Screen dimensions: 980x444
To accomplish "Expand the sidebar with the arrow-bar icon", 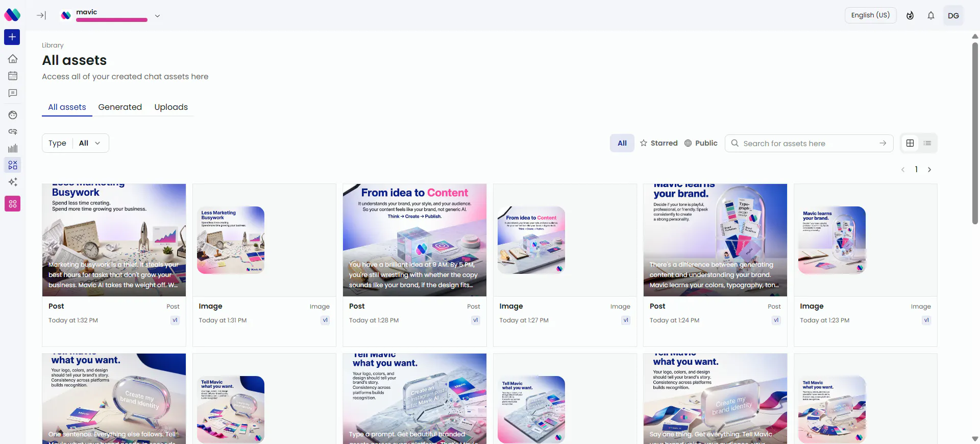I will click(41, 15).
